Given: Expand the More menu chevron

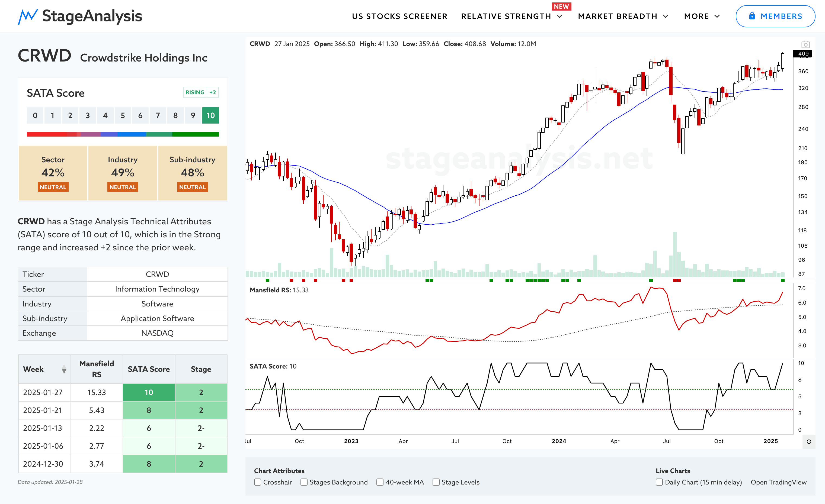Looking at the screenshot, I should (x=717, y=16).
